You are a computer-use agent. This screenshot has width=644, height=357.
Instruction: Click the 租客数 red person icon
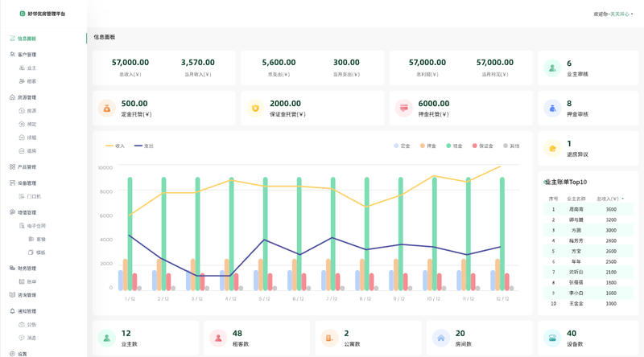point(218,339)
